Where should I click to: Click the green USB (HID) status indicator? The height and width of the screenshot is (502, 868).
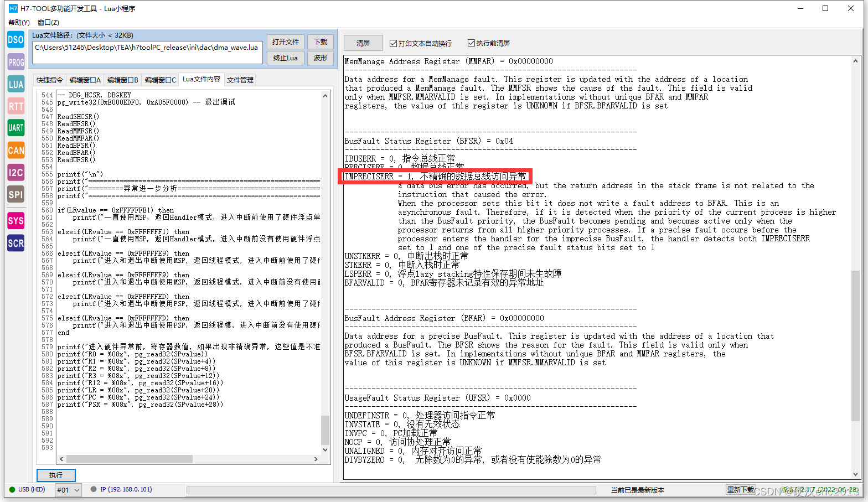[x=12, y=489]
